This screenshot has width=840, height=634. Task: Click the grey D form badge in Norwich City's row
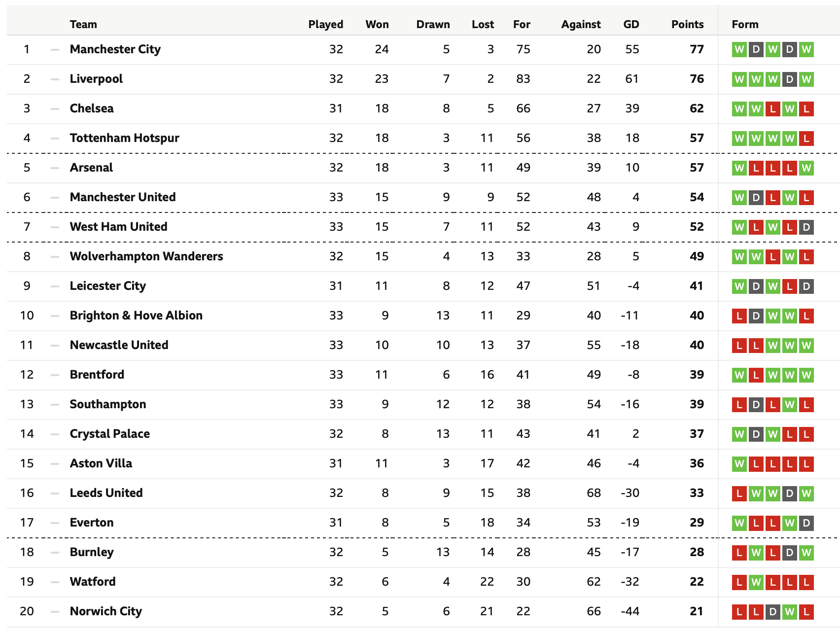pyautogui.click(x=772, y=611)
